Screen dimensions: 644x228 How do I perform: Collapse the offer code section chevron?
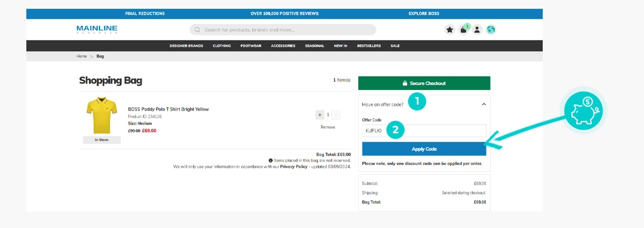click(484, 104)
